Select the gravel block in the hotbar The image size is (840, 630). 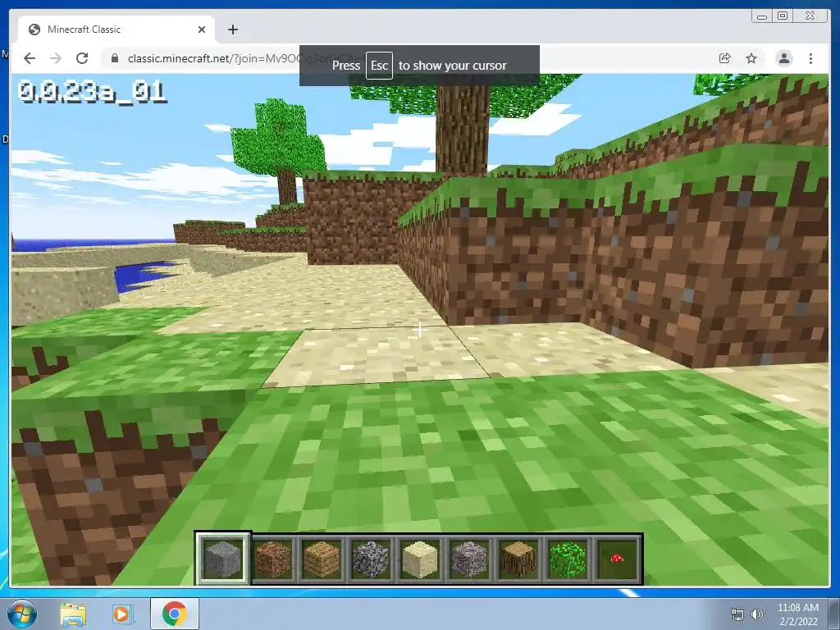pyautogui.click(x=469, y=559)
